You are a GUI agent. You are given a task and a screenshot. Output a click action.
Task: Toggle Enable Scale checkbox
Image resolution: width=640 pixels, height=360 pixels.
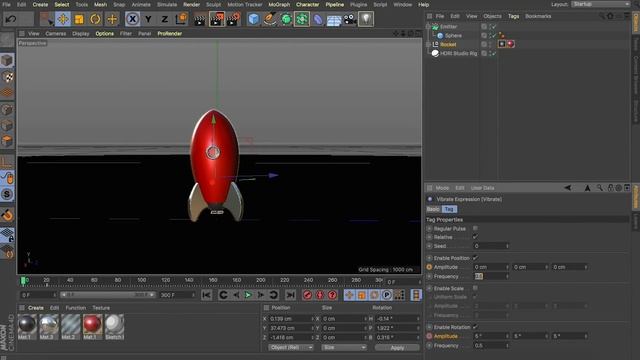coord(475,288)
